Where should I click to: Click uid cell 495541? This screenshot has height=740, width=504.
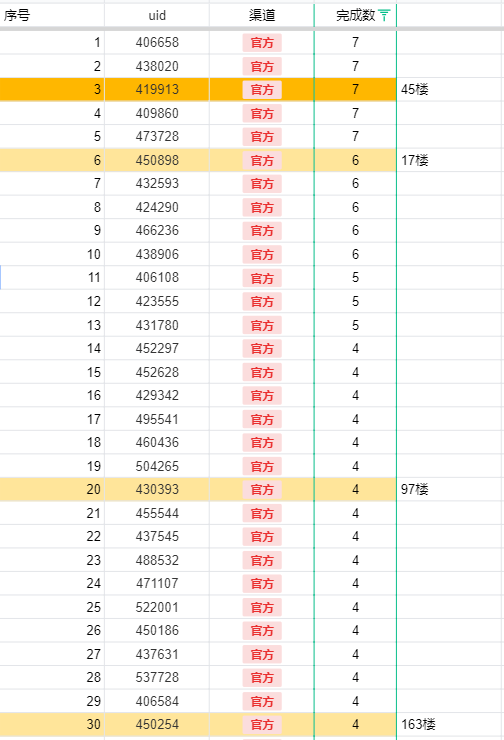tap(157, 419)
